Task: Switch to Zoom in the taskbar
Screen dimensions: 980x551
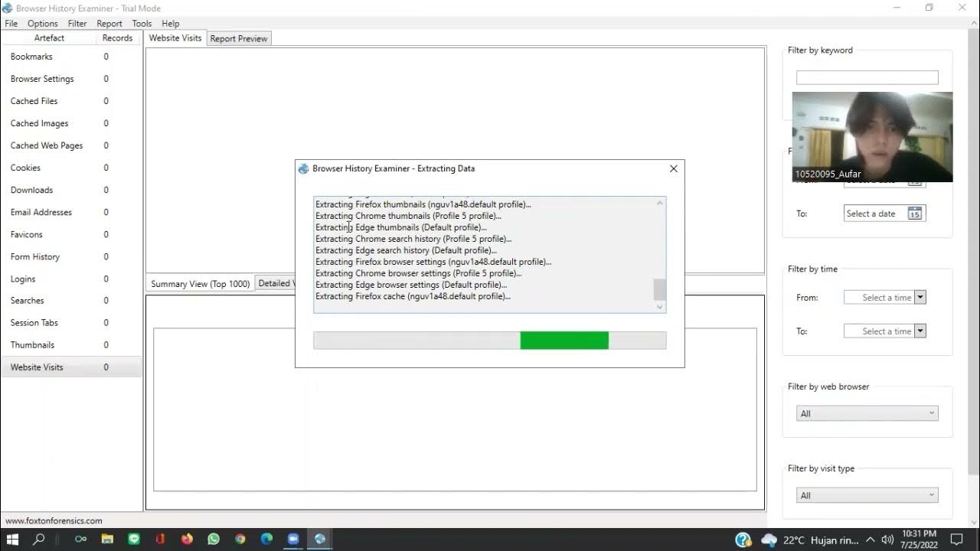Action: pyautogui.click(x=292, y=539)
